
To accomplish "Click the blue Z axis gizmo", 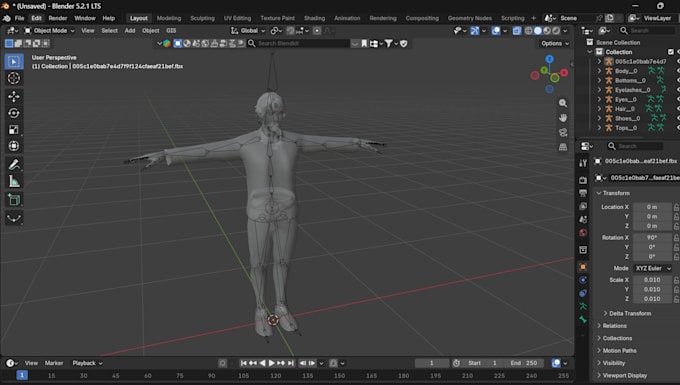I will (549, 59).
